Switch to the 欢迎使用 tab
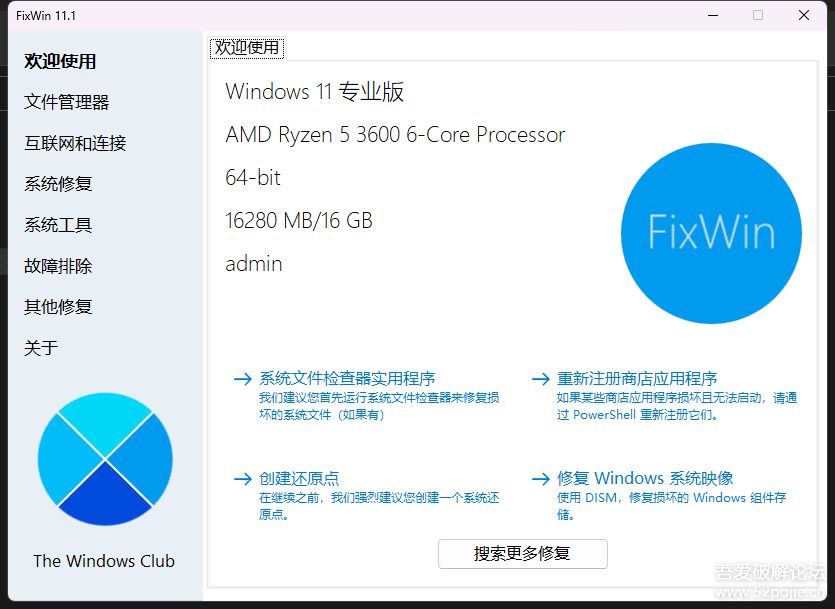Viewport: 835px width, 609px height. (x=247, y=48)
